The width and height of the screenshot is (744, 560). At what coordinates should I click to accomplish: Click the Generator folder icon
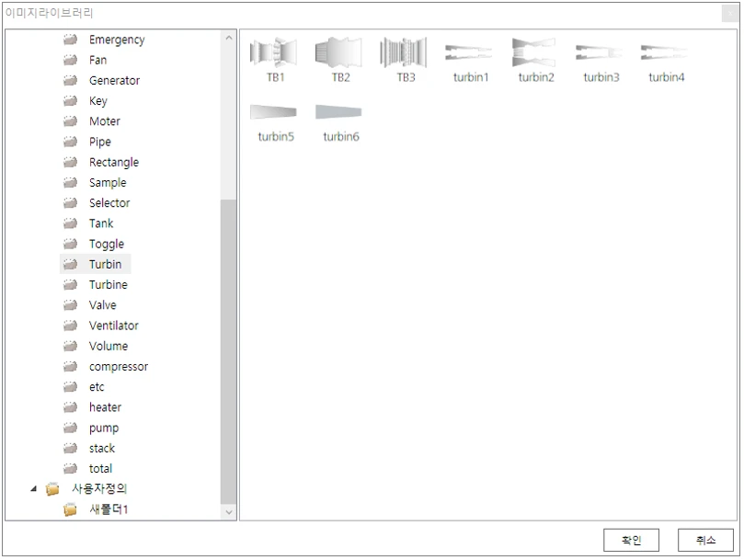(x=70, y=80)
